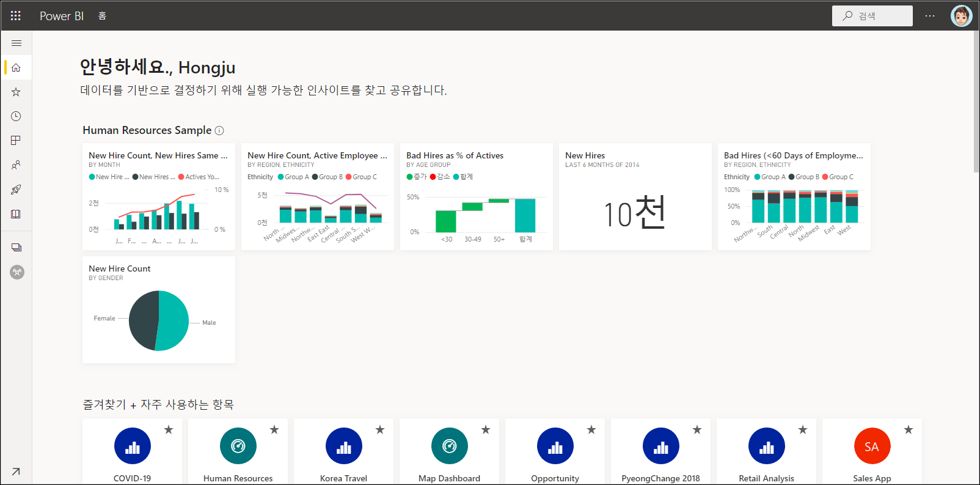Click the Map Dashboard item name
The height and width of the screenshot is (485, 980).
click(x=450, y=478)
